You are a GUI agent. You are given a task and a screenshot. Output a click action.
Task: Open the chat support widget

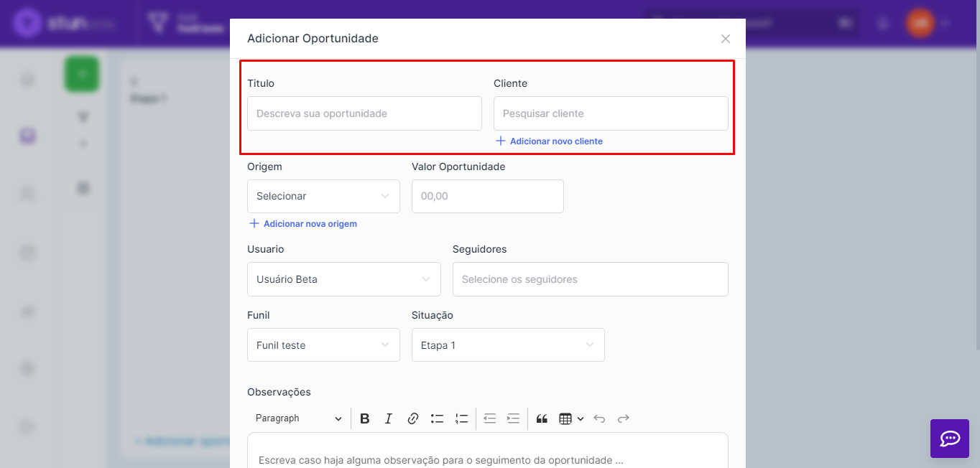click(950, 439)
